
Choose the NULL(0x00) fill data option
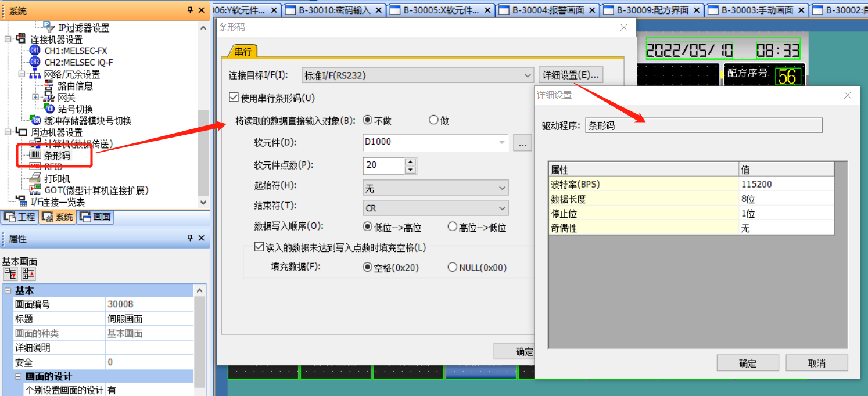point(453,268)
